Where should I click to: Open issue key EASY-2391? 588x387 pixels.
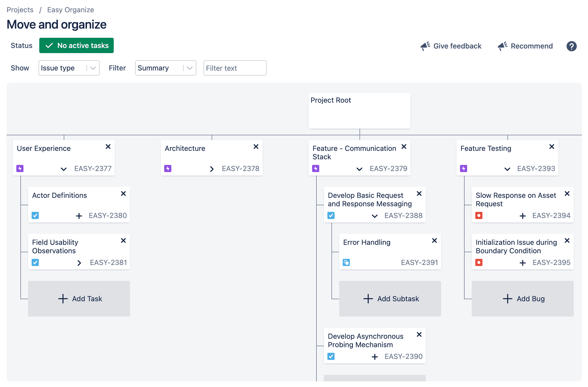pos(419,262)
